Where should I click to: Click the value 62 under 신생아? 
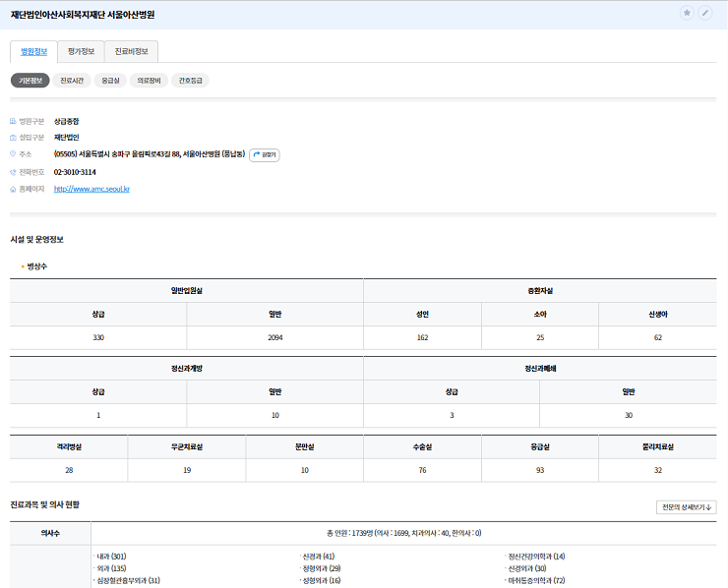pos(658,337)
